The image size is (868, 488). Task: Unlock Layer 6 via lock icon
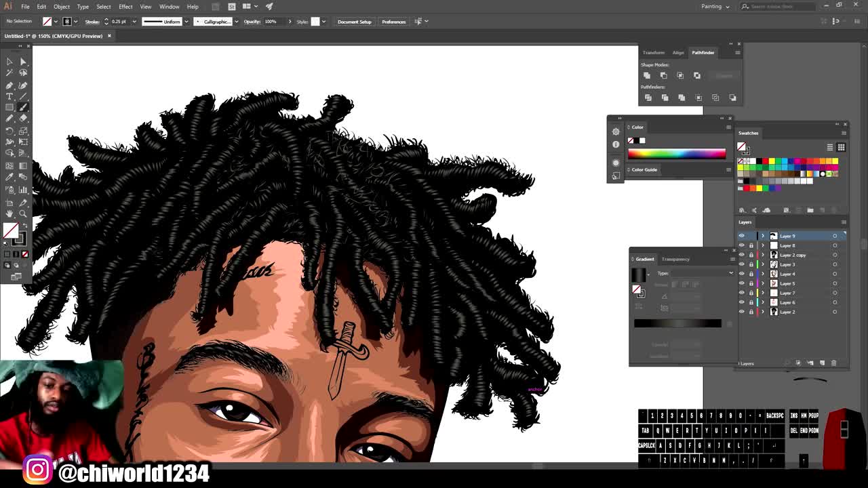[x=751, y=302]
